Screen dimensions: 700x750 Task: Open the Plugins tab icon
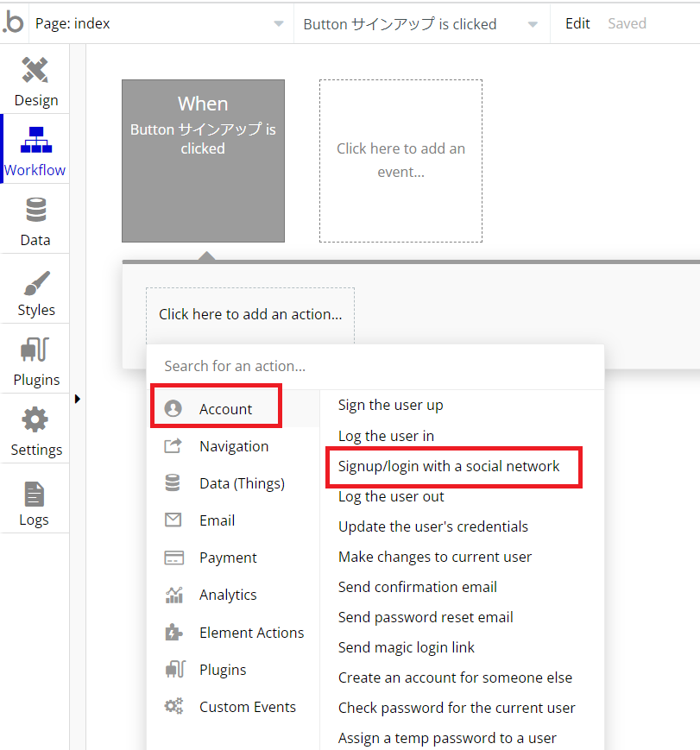pyautogui.click(x=35, y=350)
